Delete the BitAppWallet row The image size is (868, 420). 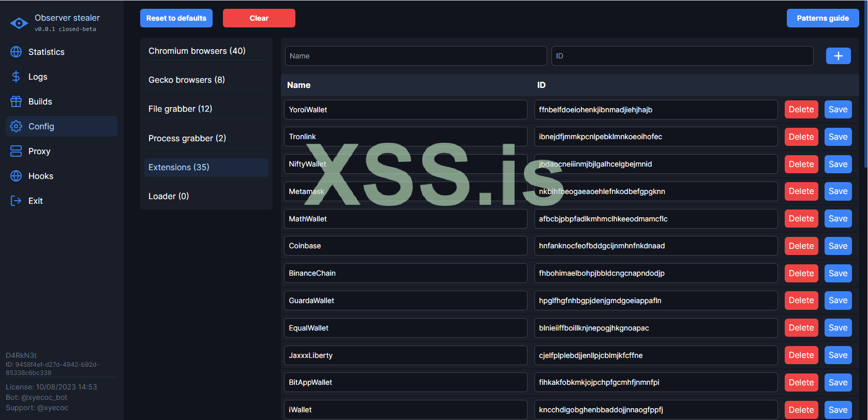point(801,383)
